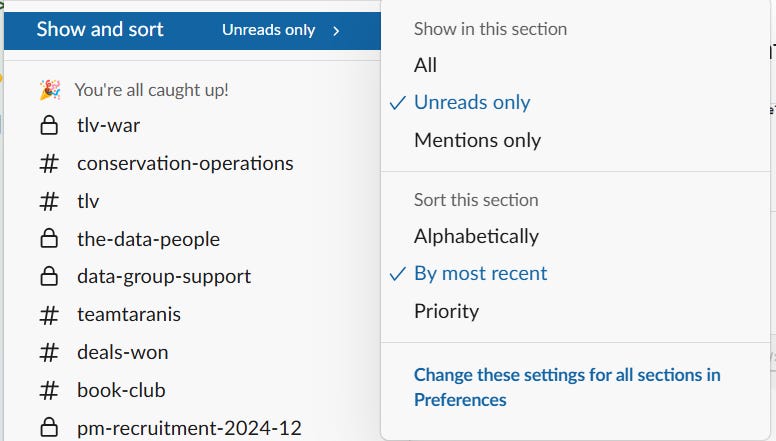This screenshot has width=776, height=441.
Task: Click the hash icon beside conservation-operations
Action: click(x=49, y=164)
